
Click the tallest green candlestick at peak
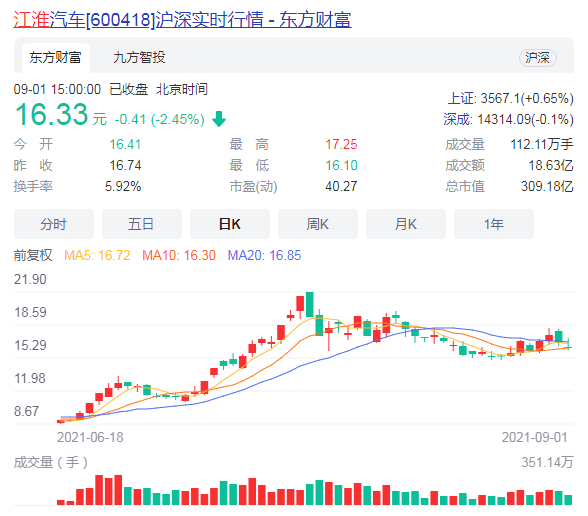pyautogui.click(x=310, y=304)
